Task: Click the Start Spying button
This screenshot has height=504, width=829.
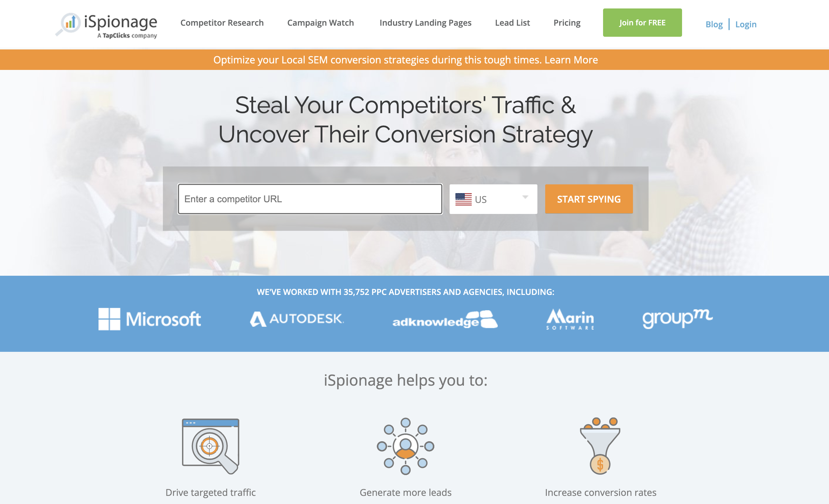Action: click(588, 198)
